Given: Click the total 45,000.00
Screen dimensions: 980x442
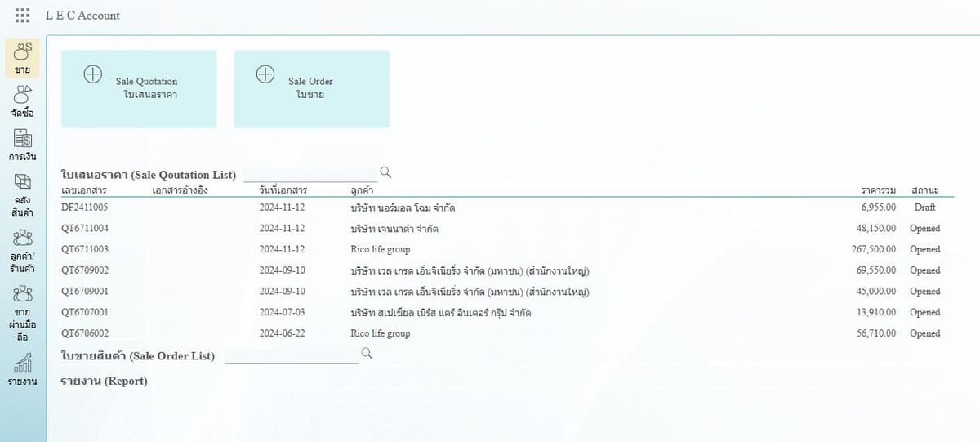Looking at the screenshot, I should pyautogui.click(x=875, y=292).
